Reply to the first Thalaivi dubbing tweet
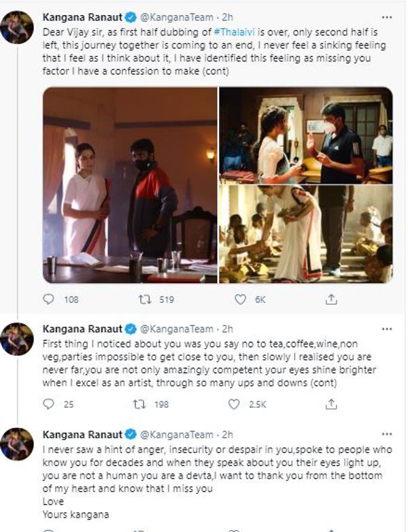 48,299
